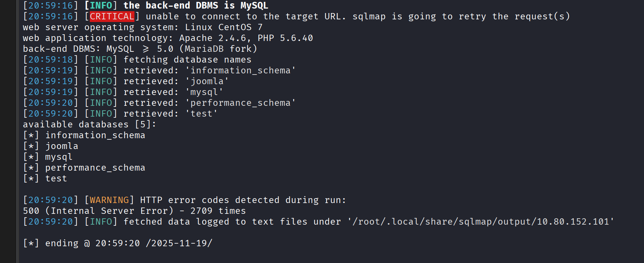This screenshot has width=644, height=263.
Task: Select information_schema in the available databases list
Action: 95,135
